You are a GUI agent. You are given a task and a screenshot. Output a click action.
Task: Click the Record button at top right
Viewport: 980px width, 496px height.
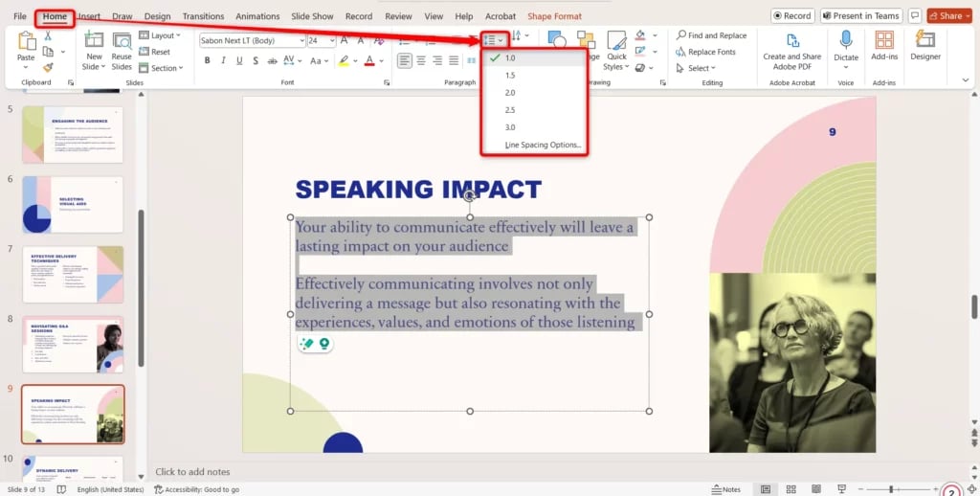tap(791, 15)
